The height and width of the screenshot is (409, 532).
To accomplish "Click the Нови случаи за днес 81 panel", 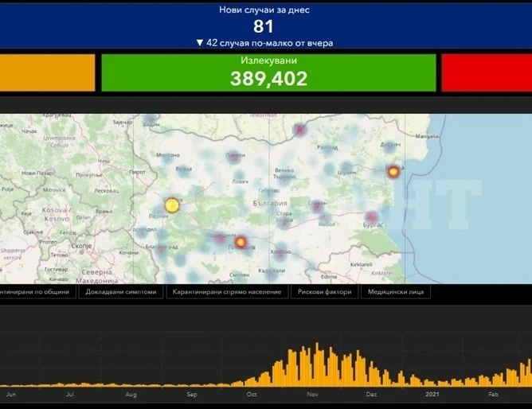I will tap(266, 25).
